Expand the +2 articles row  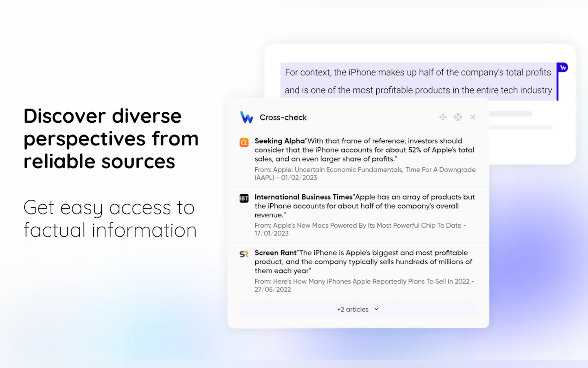[353, 309]
